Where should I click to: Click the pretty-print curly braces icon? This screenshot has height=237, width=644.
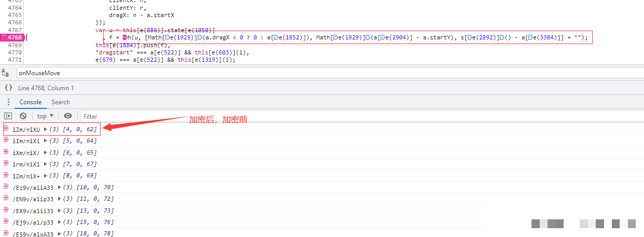point(8,88)
